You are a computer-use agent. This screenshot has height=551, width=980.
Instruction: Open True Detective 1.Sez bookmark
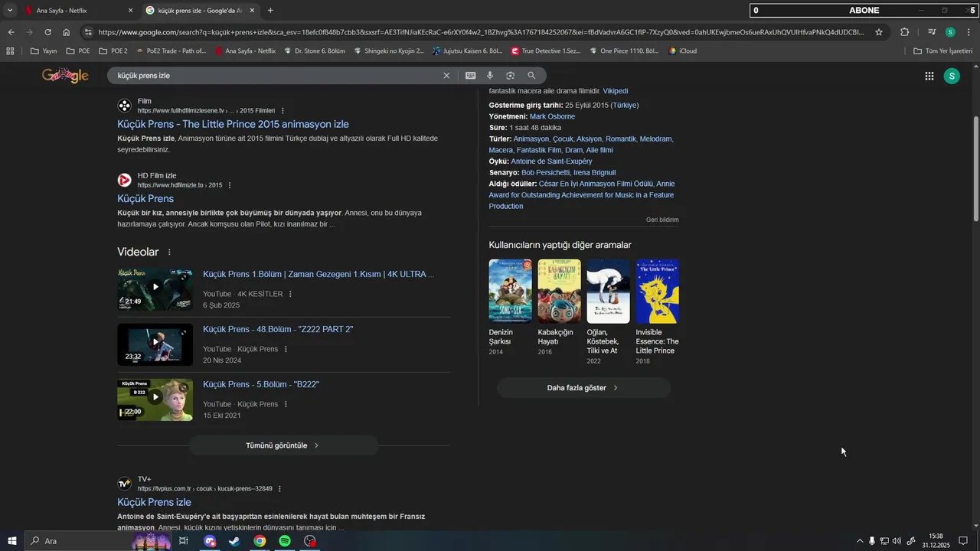point(546,51)
